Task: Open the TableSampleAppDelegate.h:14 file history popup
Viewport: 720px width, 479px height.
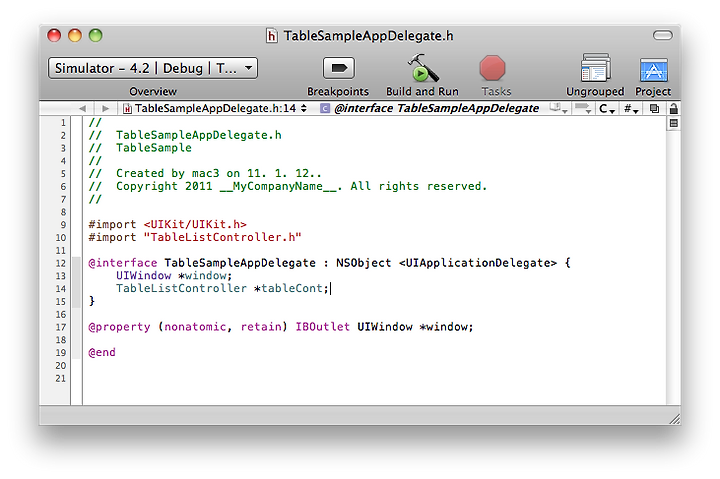Action: (215, 108)
